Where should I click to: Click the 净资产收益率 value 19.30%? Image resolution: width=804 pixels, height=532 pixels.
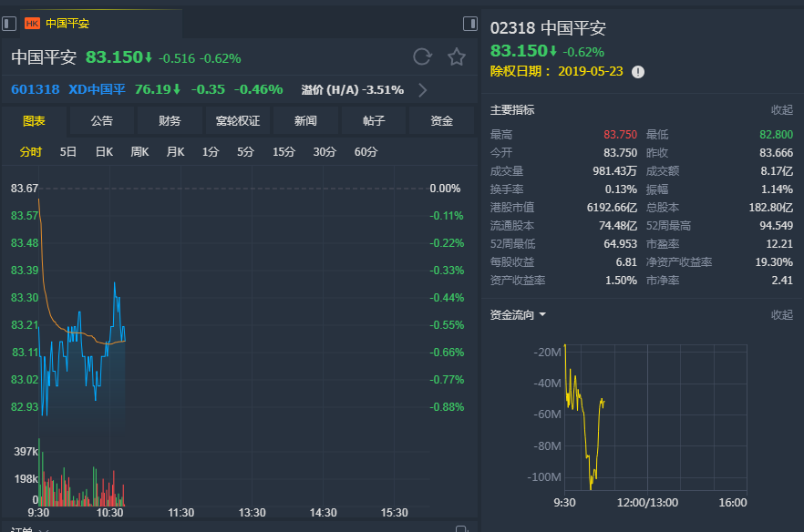[774, 262]
